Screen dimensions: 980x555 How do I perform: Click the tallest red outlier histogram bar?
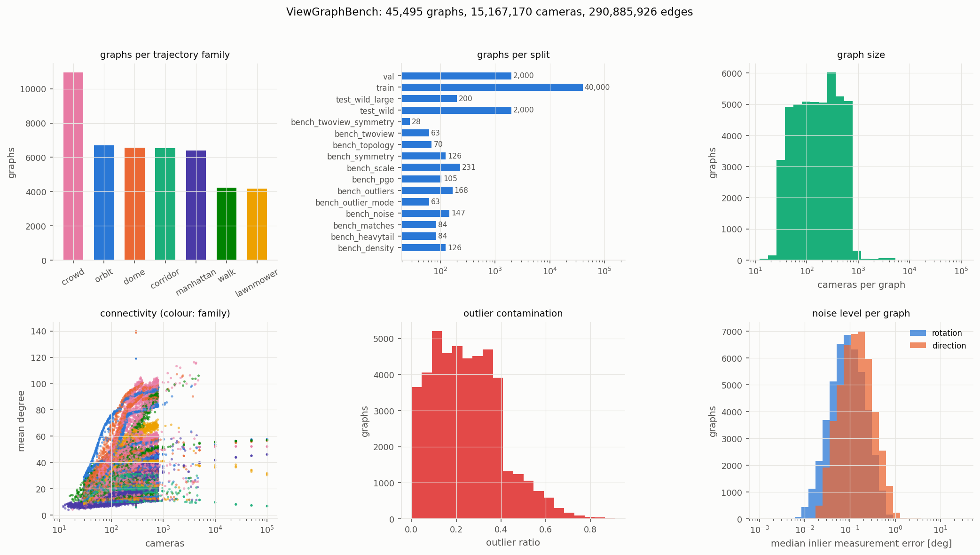coord(437,425)
